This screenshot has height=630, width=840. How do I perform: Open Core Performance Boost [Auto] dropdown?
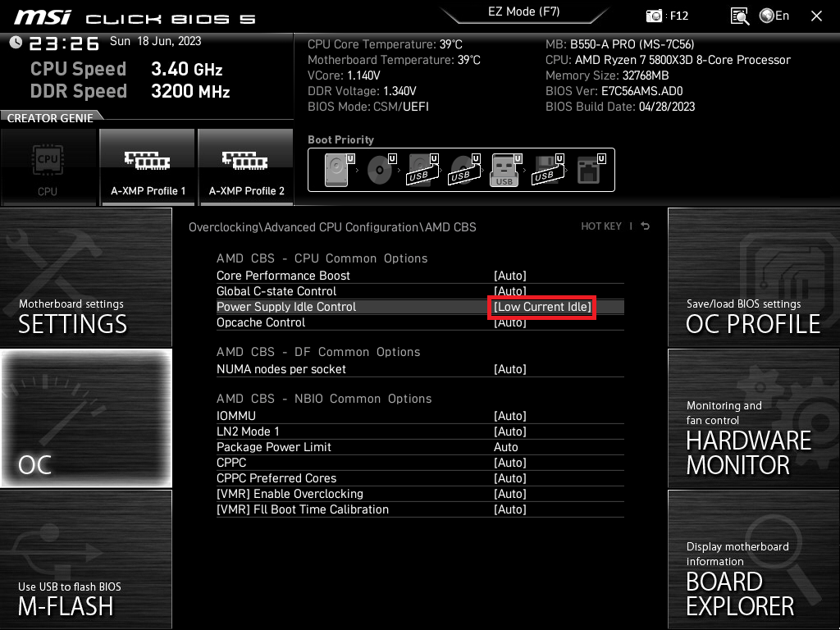[510, 276]
